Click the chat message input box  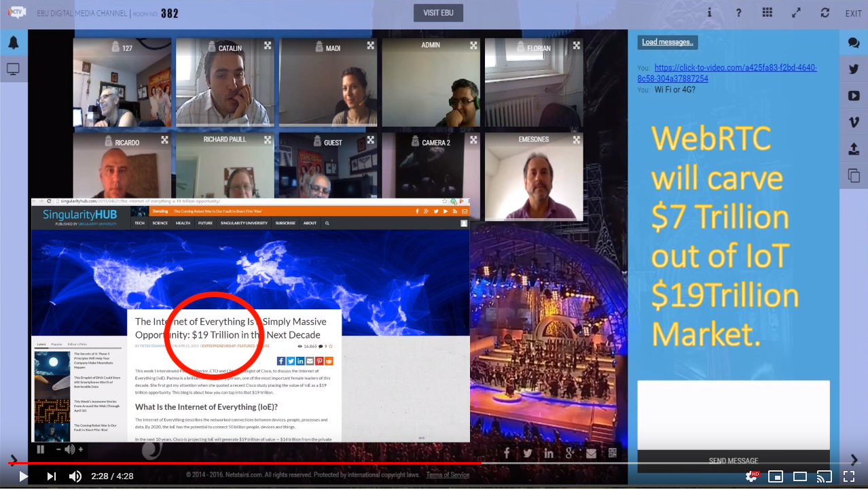(734, 415)
